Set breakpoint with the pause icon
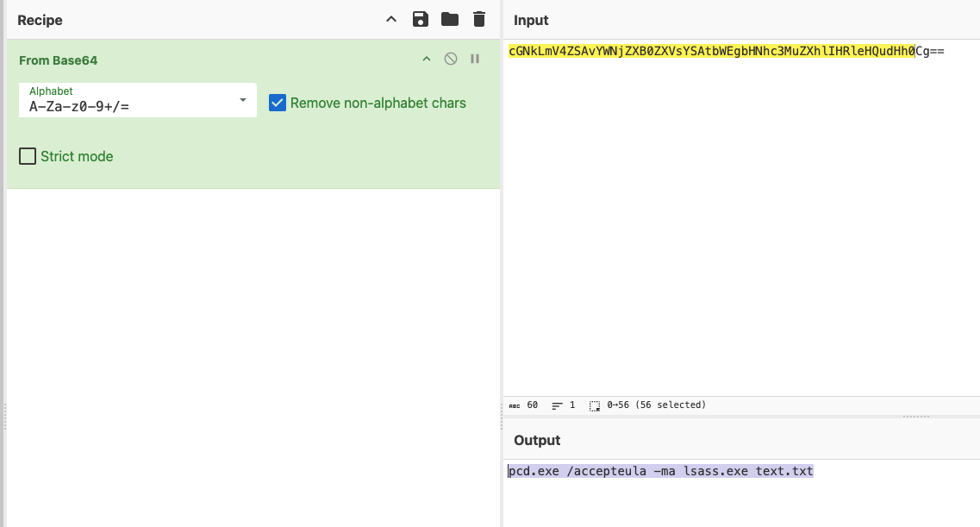This screenshot has height=527, width=980. click(x=475, y=59)
